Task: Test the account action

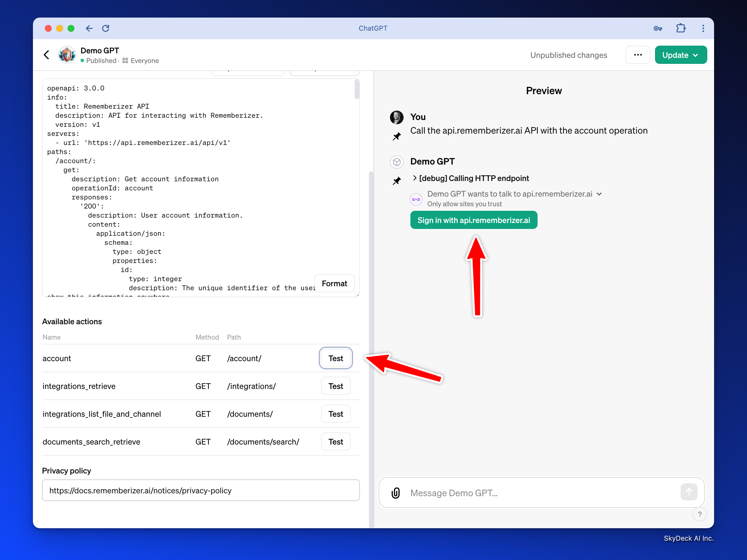Action: coord(335,358)
